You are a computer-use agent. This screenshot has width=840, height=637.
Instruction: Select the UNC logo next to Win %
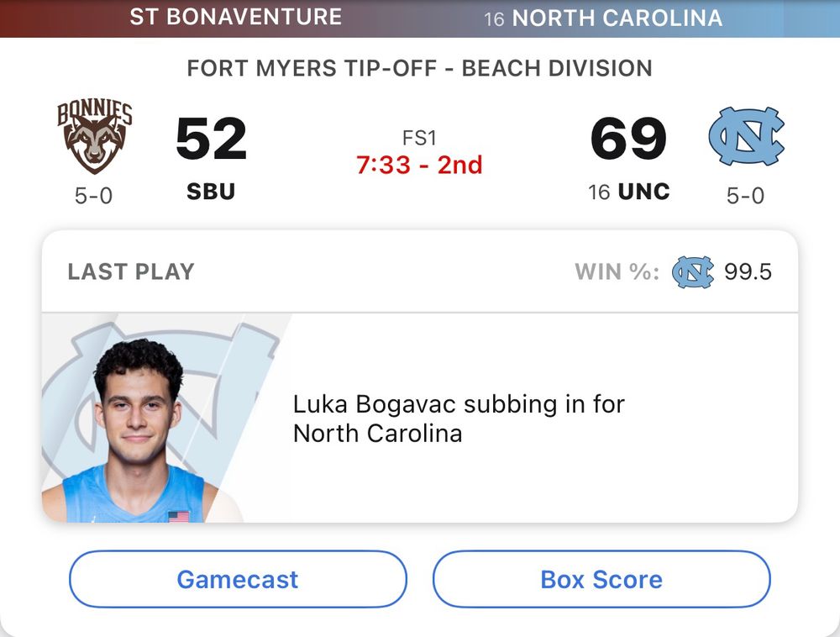(x=693, y=271)
